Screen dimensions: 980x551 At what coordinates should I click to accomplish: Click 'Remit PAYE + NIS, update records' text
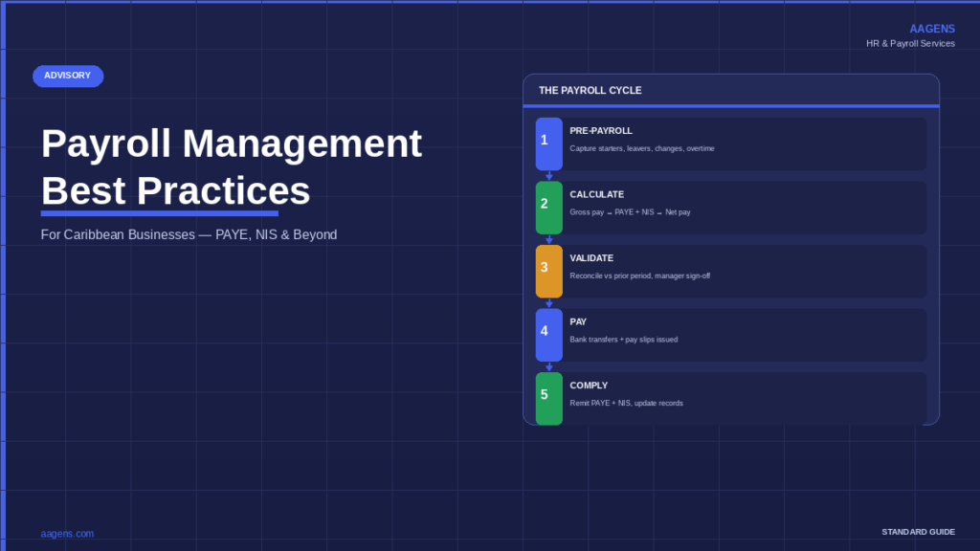(x=626, y=404)
